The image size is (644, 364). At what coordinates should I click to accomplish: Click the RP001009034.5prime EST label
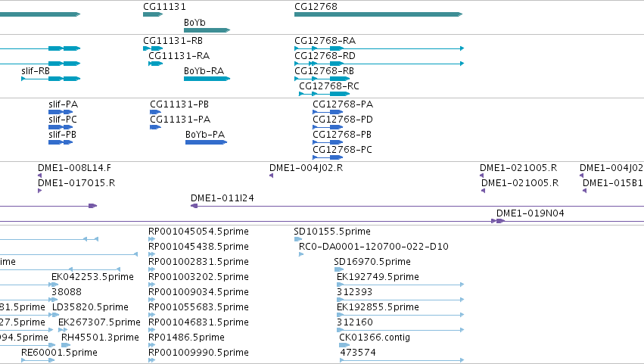click(199, 293)
